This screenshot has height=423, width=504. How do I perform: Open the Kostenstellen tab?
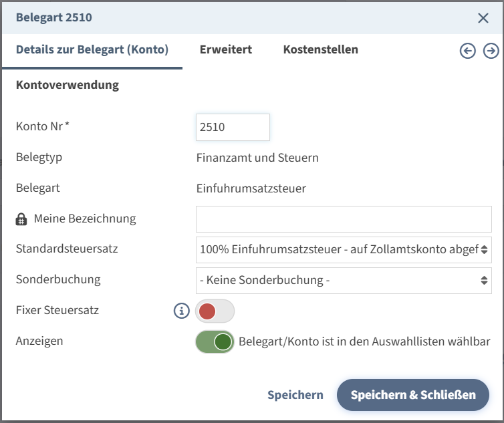tap(320, 49)
